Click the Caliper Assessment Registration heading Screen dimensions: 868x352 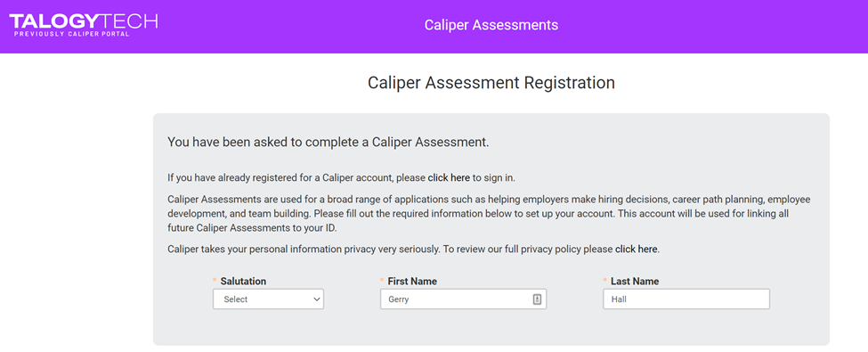point(491,83)
